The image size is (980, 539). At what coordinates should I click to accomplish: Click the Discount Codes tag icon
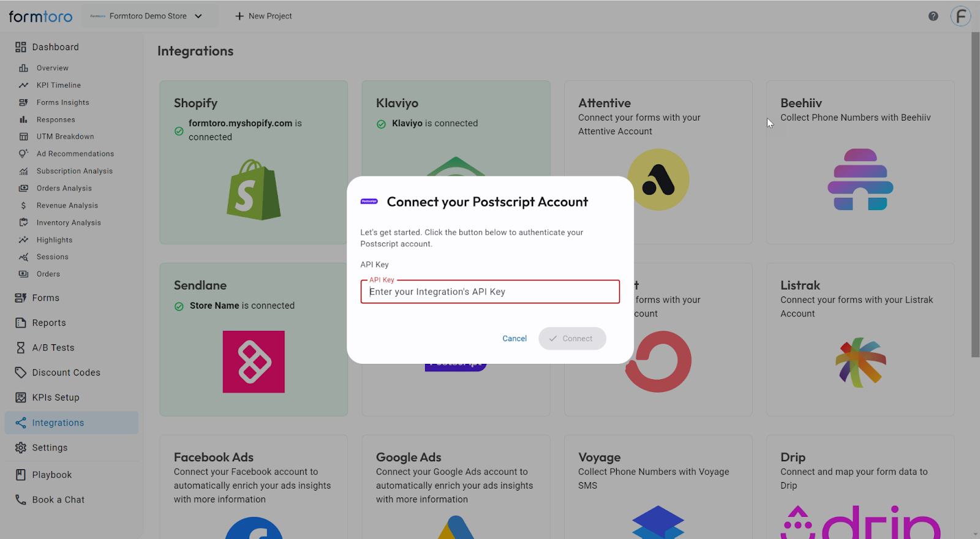21,372
